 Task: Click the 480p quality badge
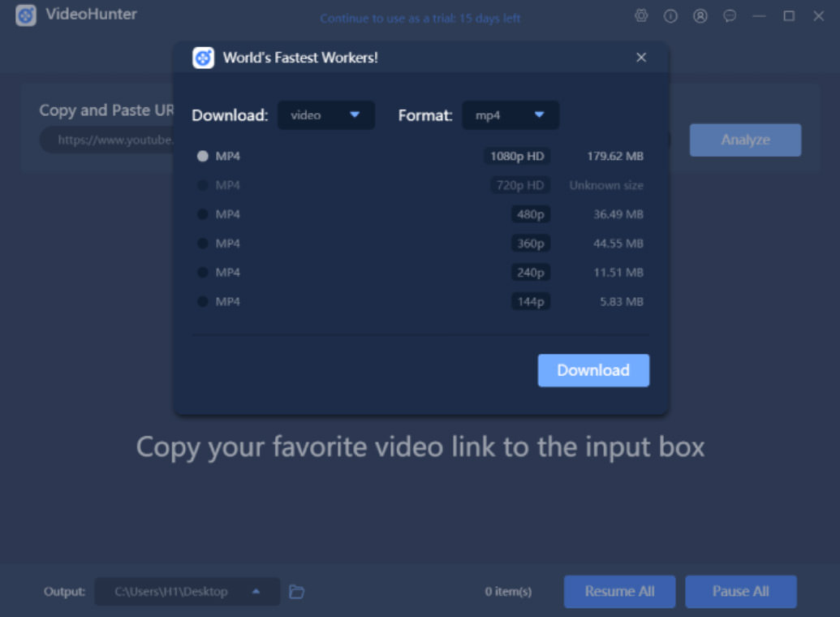(530, 214)
